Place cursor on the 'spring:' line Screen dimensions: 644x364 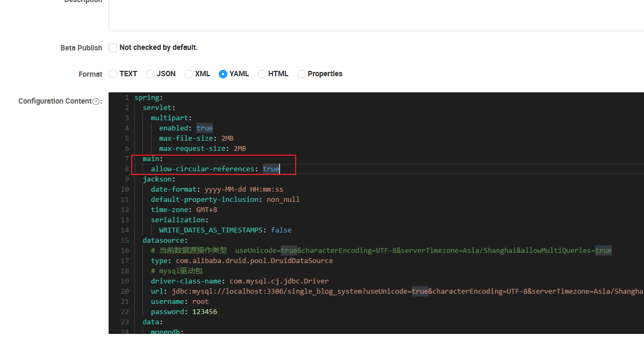[147, 98]
